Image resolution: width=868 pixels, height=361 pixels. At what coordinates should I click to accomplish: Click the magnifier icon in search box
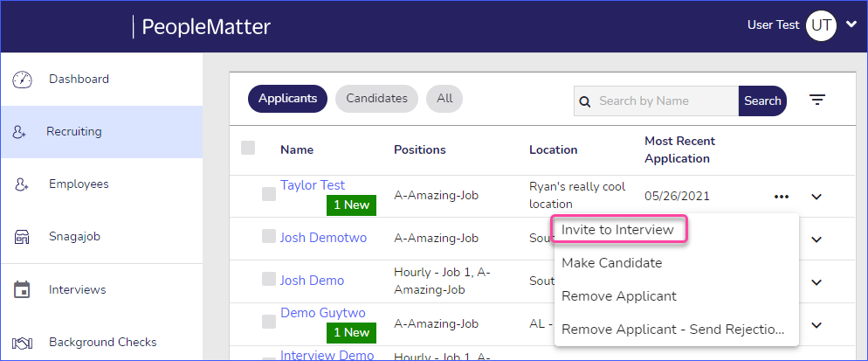point(584,101)
